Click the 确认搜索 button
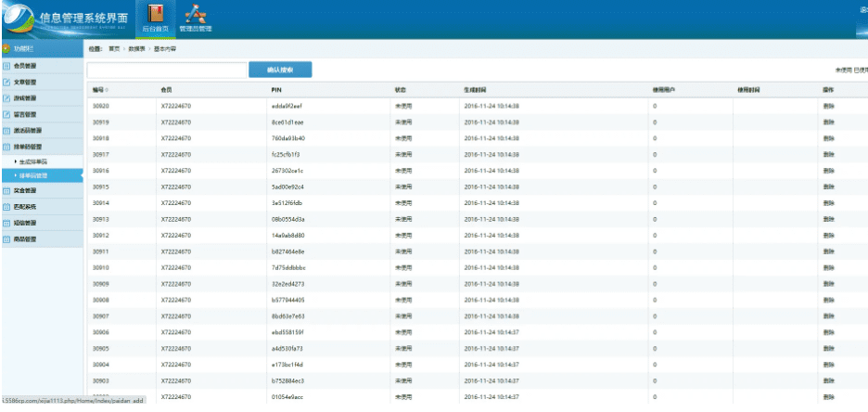The image size is (868, 412). tap(280, 70)
